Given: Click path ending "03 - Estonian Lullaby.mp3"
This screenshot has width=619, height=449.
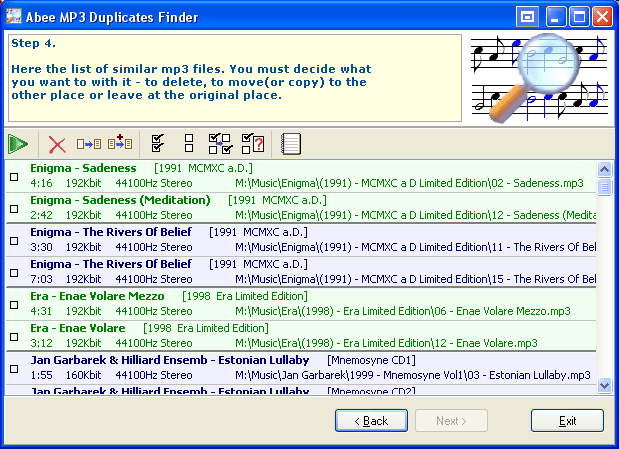Looking at the screenshot, I should (x=413, y=375).
